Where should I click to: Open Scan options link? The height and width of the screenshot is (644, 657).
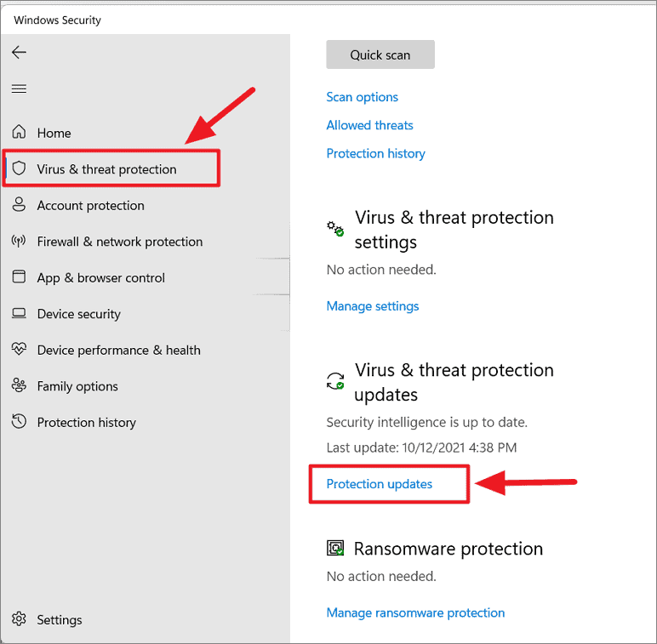(362, 97)
